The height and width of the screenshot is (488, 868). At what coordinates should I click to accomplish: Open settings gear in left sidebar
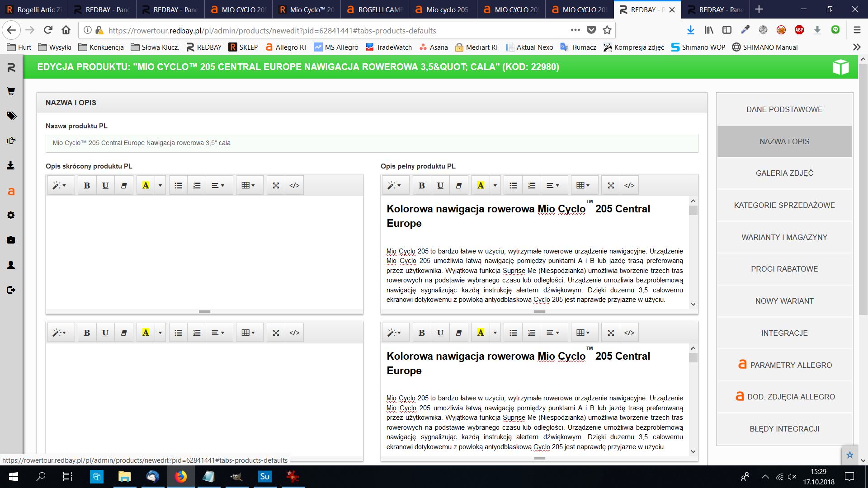[11, 215]
